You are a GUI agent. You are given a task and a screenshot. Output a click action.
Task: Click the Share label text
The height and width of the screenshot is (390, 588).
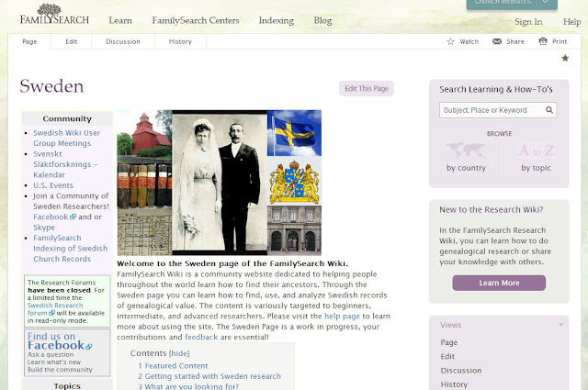click(515, 41)
